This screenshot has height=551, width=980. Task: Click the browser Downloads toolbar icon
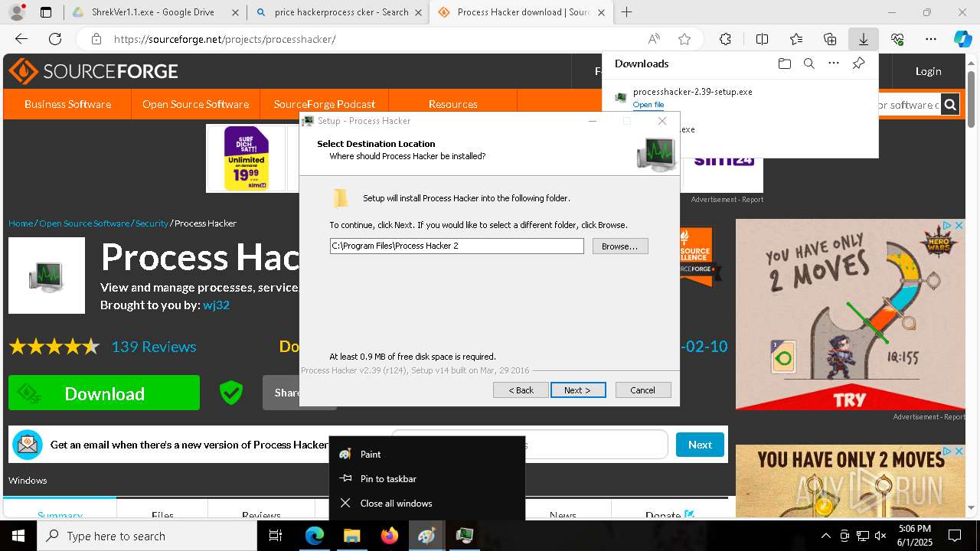click(863, 39)
